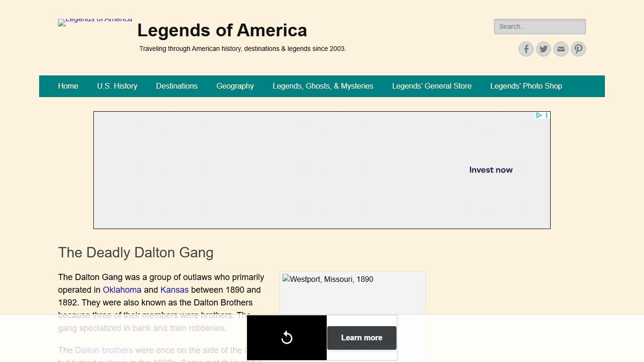644x362 pixels.
Task: Click the Home navigation link
Action: 68,86
